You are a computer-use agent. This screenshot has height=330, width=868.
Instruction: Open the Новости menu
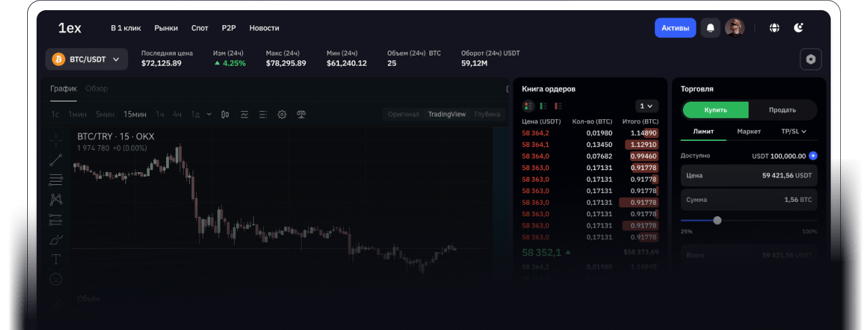264,28
